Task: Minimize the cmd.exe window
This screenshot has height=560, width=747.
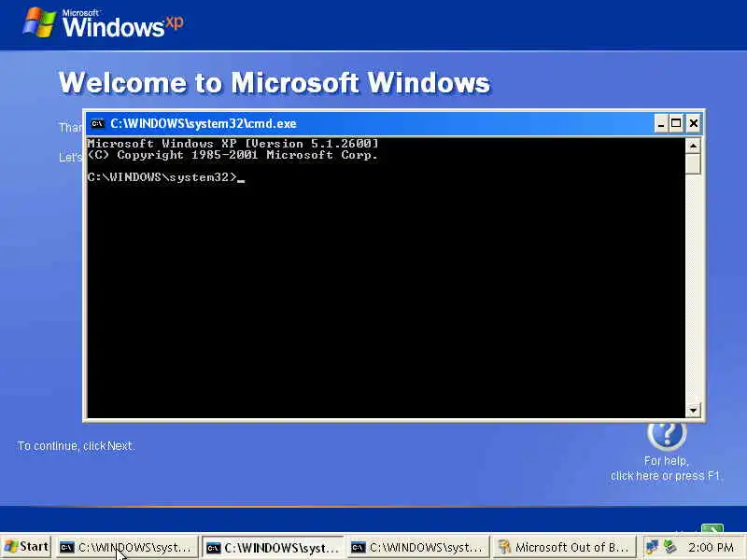Action: 660,124
